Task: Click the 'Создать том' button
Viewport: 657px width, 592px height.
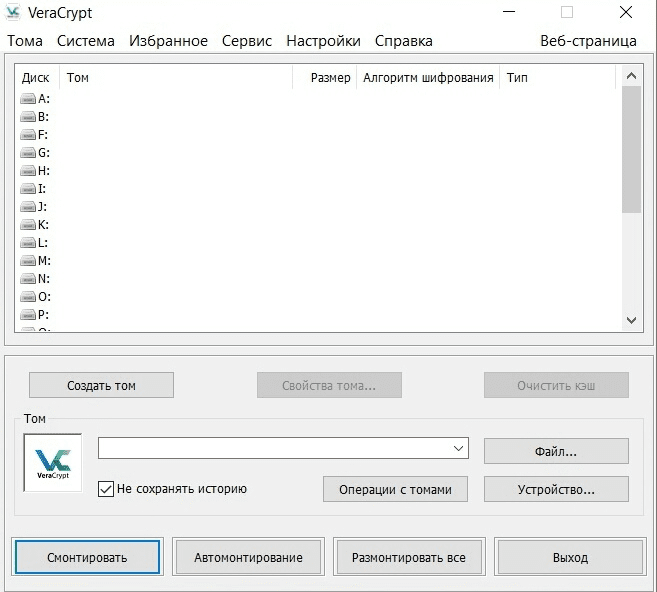Action: (x=101, y=385)
